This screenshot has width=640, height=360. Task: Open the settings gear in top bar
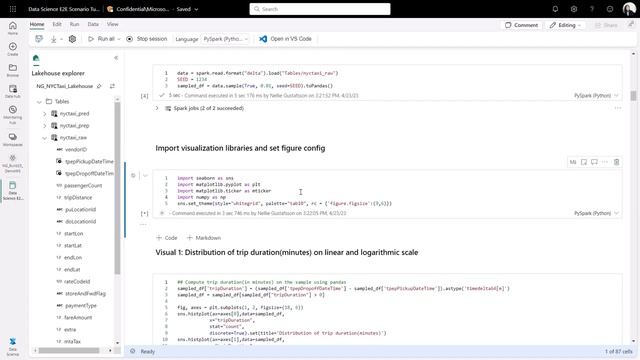point(573,9)
